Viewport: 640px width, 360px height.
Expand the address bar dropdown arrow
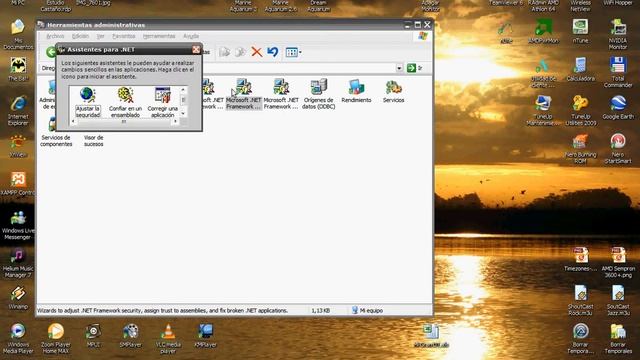pos(399,68)
